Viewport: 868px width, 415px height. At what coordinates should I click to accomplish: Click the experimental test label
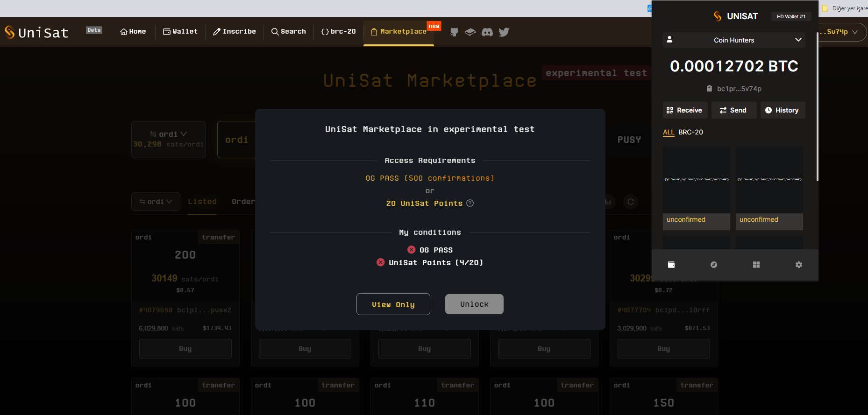(x=596, y=73)
